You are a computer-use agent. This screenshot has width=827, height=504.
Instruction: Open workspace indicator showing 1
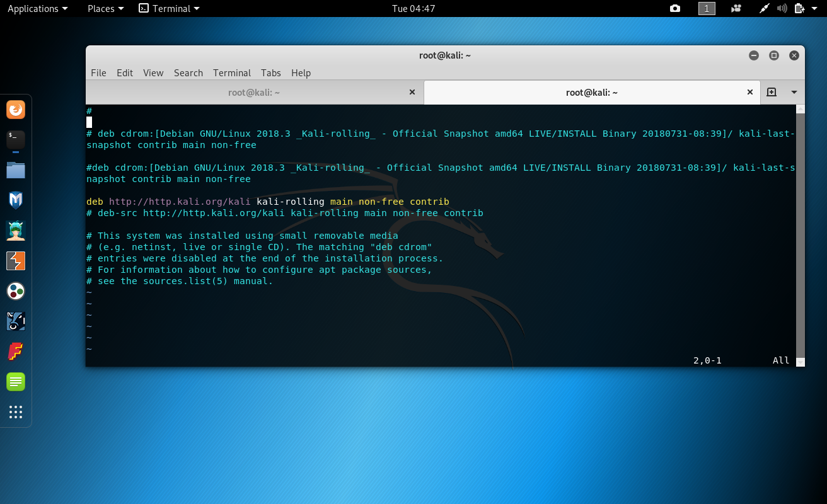click(707, 8)
